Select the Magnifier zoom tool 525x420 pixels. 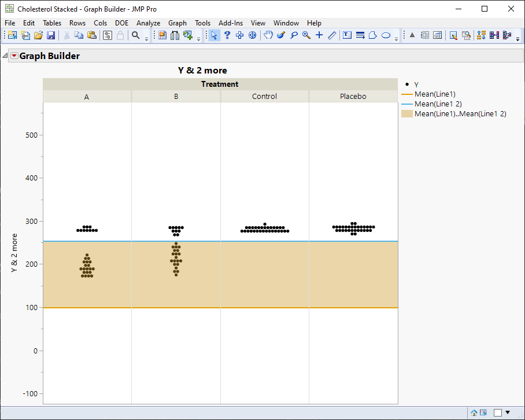point(306,35)
